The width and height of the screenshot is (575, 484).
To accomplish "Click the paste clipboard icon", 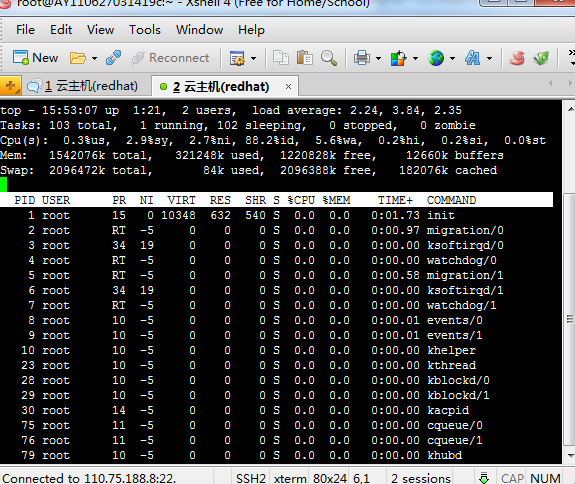I will point(304,58).
